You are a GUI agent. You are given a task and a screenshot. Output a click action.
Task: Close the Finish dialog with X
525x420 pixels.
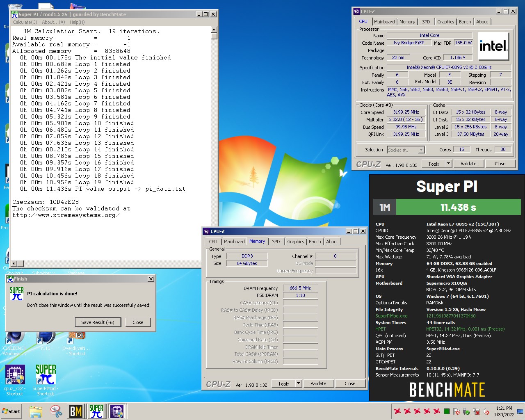pyautogui.click(x=151, y=279)
